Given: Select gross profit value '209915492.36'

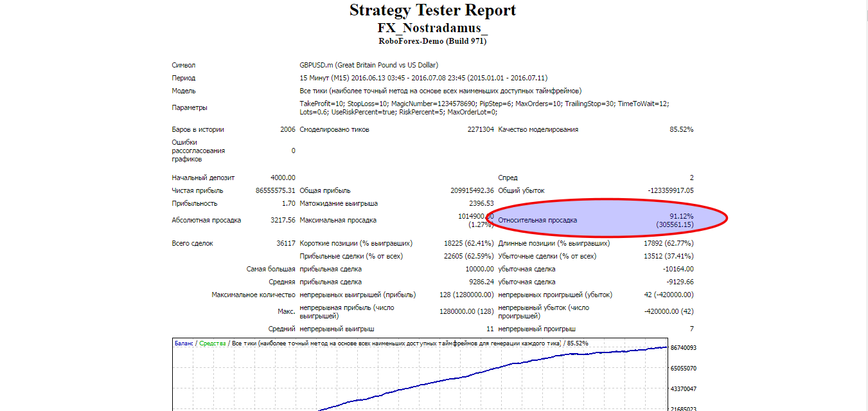Looking at the screenshot, I should pyautogui.click(x=472, y=190).
